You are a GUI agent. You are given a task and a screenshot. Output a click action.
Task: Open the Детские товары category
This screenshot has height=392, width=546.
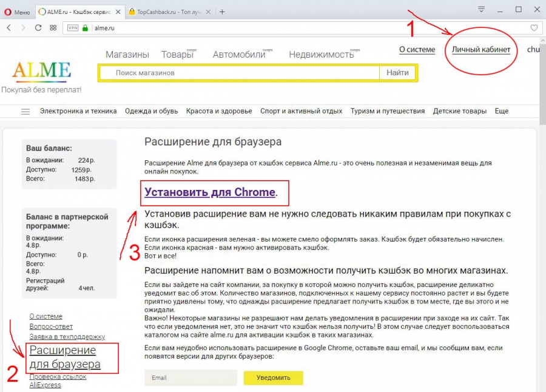(460, 111)
